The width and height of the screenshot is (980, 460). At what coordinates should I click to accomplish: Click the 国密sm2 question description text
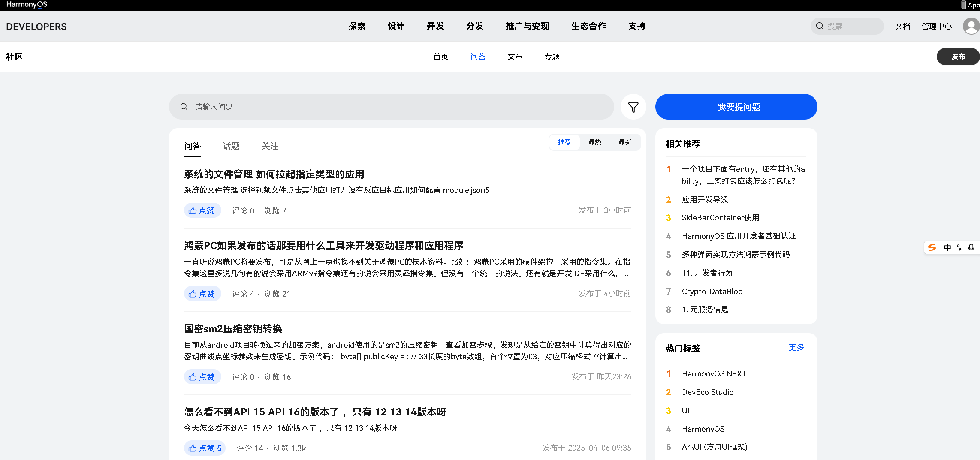pyautogui.click(x=407, y=351)
